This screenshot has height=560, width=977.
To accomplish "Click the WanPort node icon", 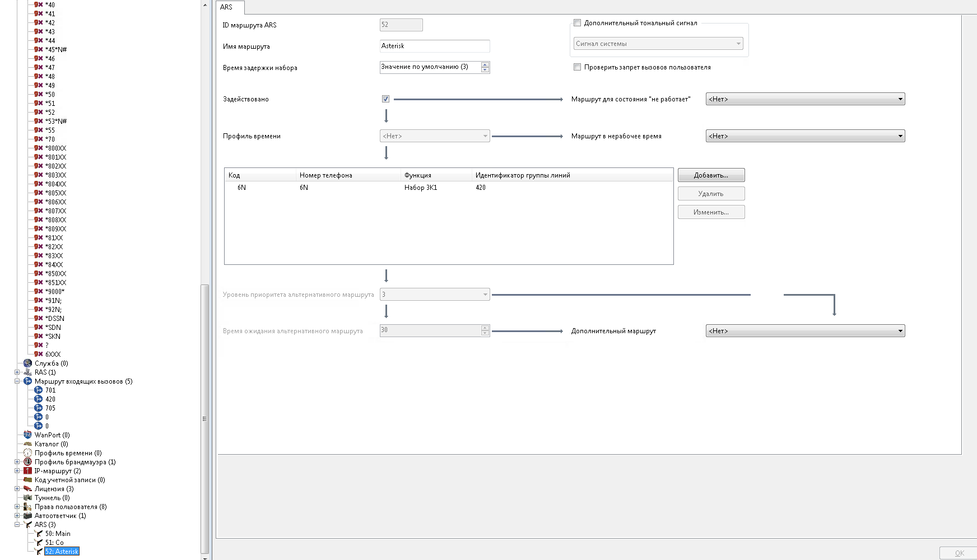I will 27,435.
